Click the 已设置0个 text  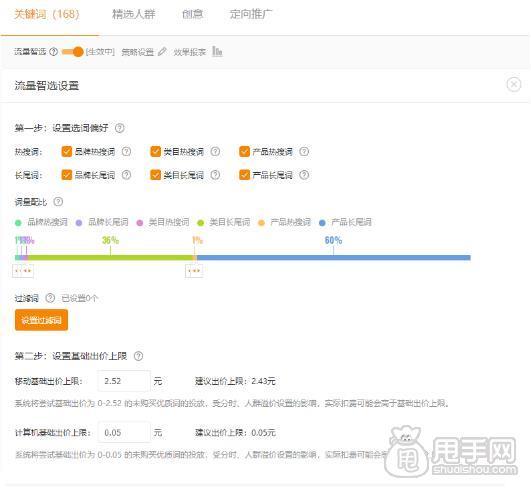point(80,298)
